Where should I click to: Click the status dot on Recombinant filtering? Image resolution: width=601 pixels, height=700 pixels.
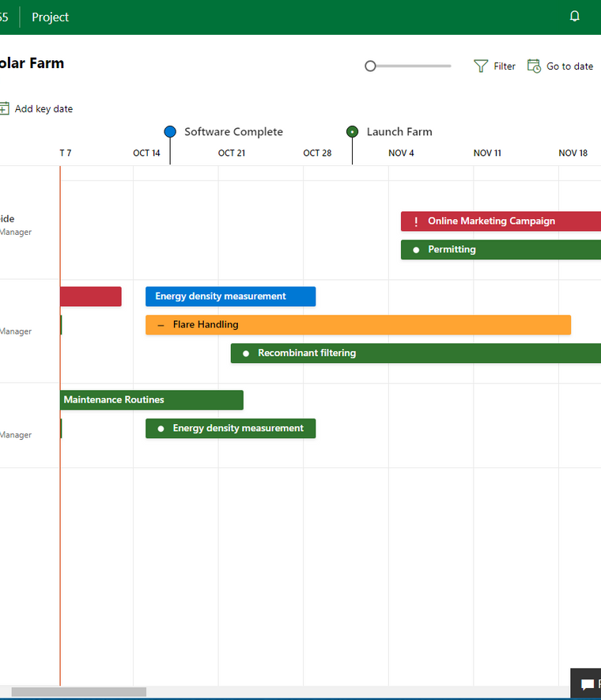(x=246, y=354)
